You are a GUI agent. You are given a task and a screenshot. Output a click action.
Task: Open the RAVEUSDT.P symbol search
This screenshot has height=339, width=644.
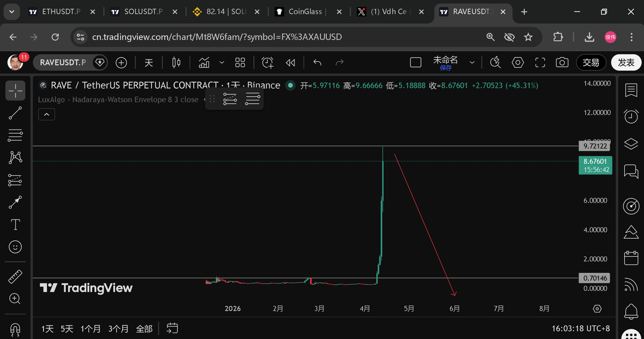[62, 63]
